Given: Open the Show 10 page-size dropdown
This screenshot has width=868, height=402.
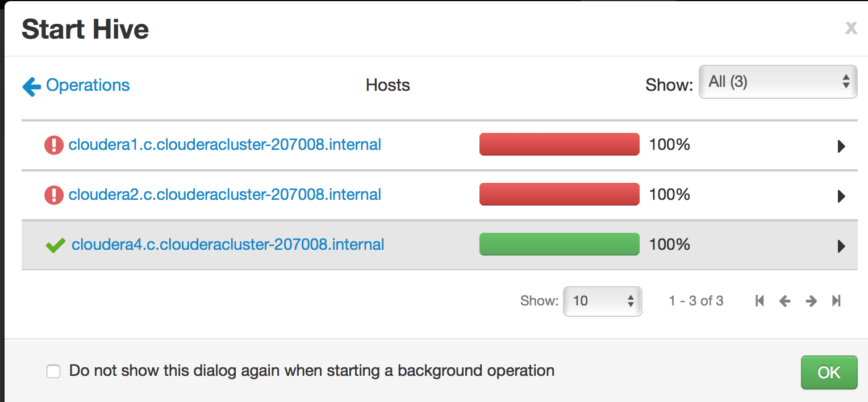Looking at the screenshot, I should tap(602, 301).
